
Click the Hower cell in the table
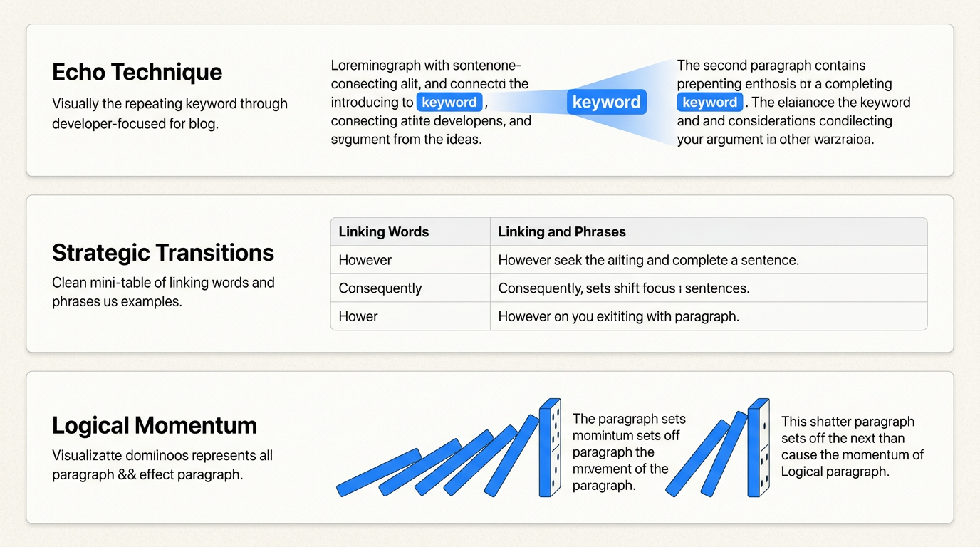pos(358,316)
